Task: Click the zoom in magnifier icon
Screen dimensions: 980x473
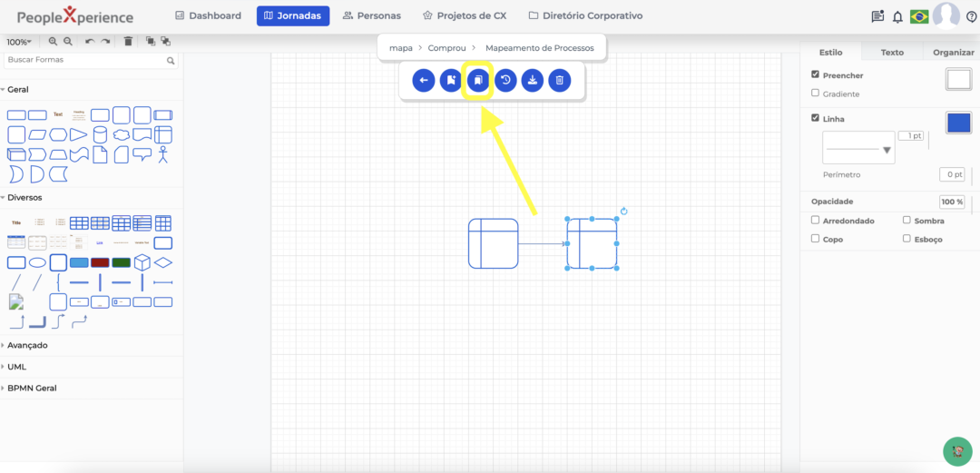Action: (x=54, y=42)
